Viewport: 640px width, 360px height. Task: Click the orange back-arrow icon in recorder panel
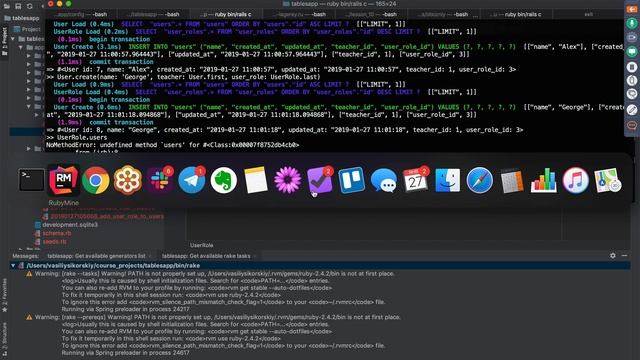click(x=631, y=9)
